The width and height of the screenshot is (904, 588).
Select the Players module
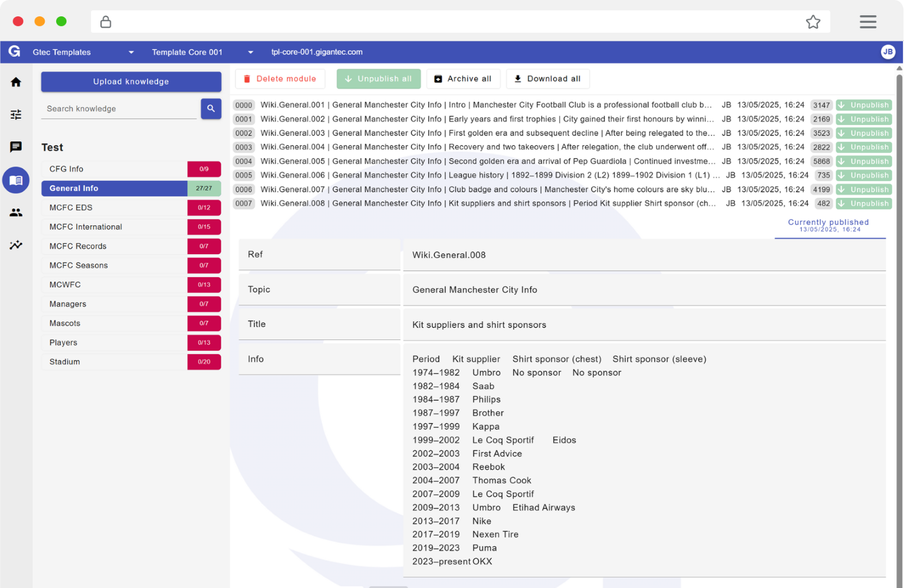[x=131, y=343]
